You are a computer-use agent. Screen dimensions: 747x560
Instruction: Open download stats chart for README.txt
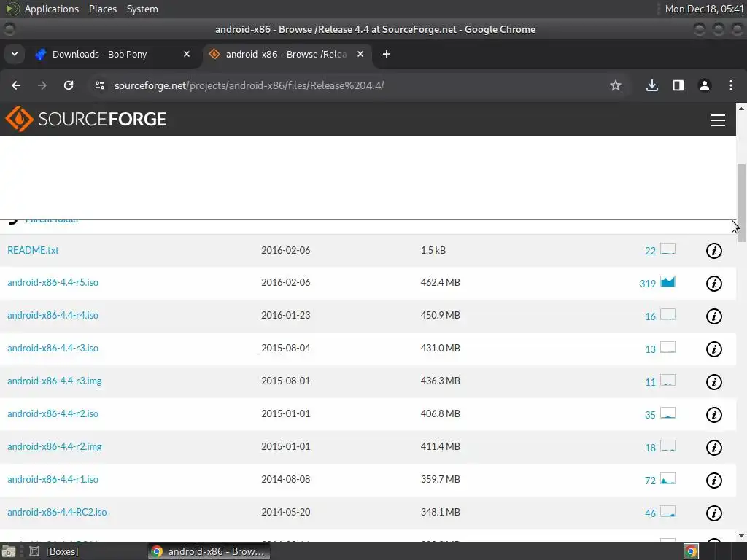pyautogui.click(x=667, y=249)
